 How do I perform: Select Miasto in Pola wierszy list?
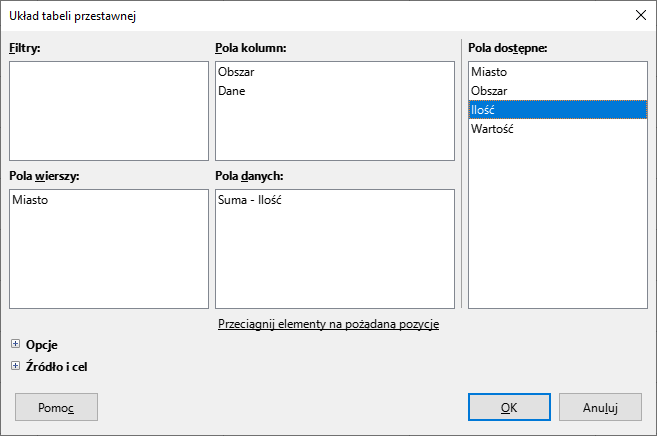click(x=30, y=200)
